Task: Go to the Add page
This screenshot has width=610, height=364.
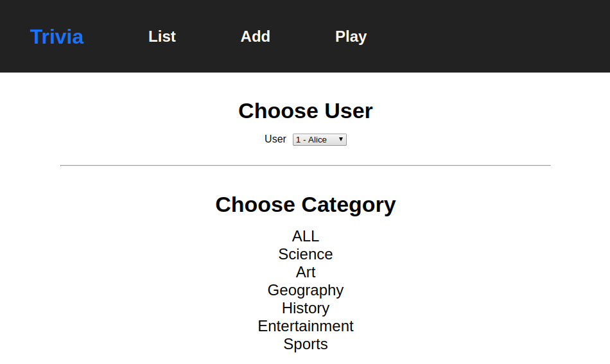Action: 255,37
